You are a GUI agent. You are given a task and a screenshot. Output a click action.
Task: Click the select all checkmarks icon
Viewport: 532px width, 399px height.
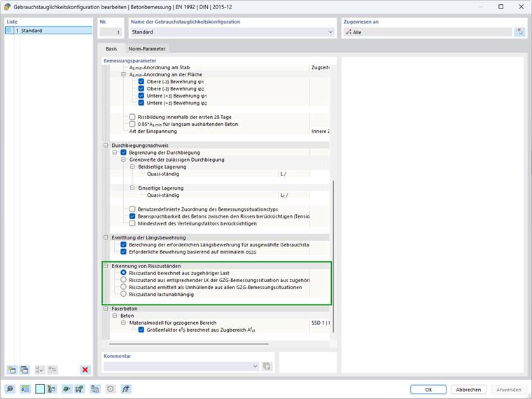pyautogui.click(x=40, y=370)
